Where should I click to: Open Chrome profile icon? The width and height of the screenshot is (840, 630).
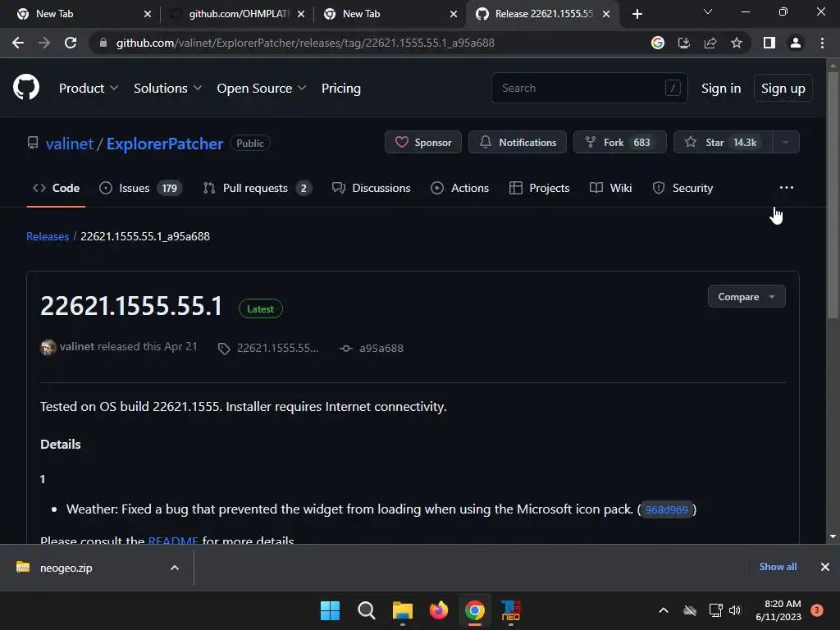coord(796,43)
